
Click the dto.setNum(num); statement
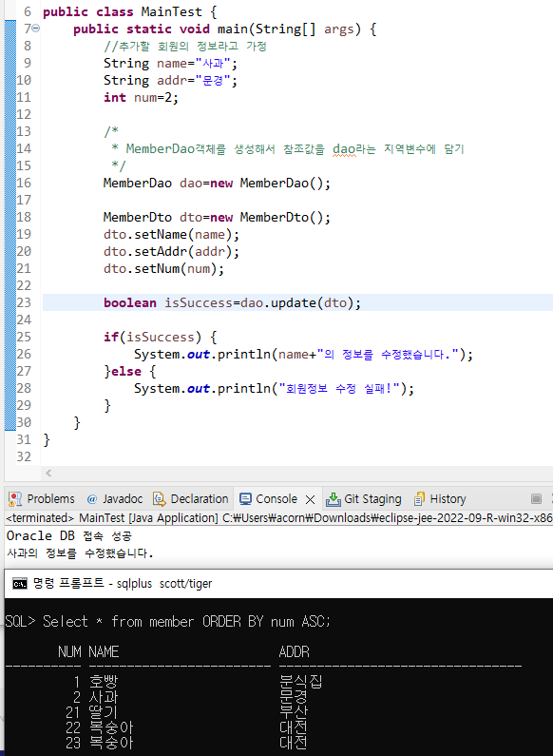(163, 269)
